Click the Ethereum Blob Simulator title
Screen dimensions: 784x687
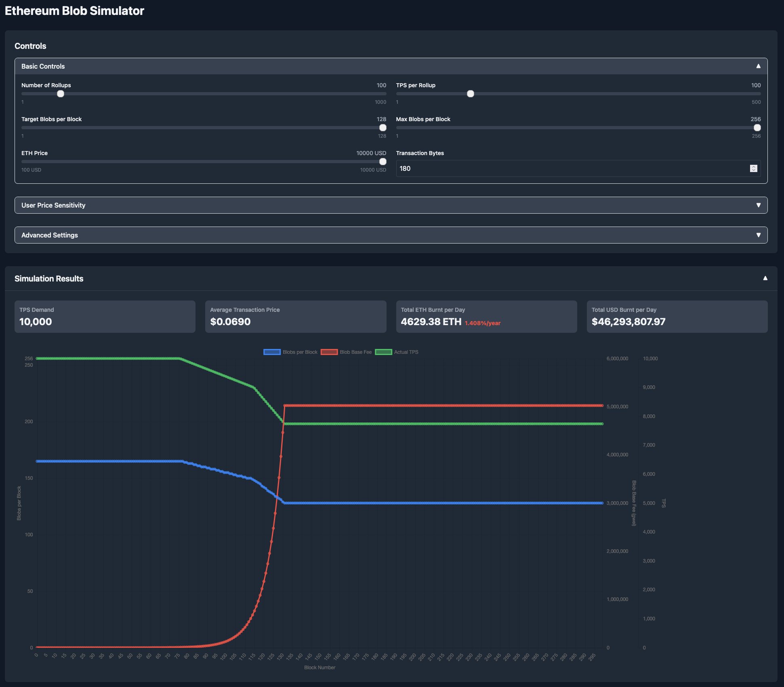coord(74,11)
